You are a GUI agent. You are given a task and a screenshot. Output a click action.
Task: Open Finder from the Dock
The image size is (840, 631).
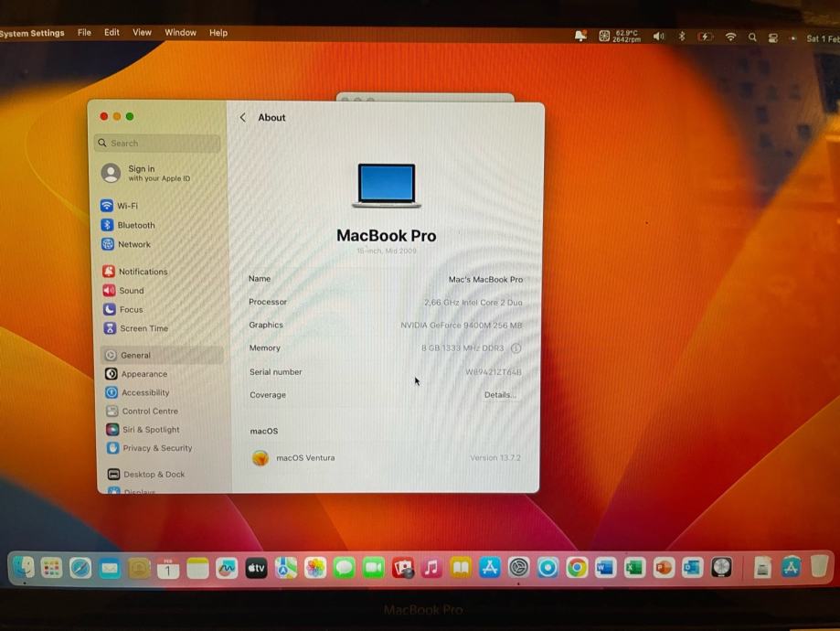23,568
